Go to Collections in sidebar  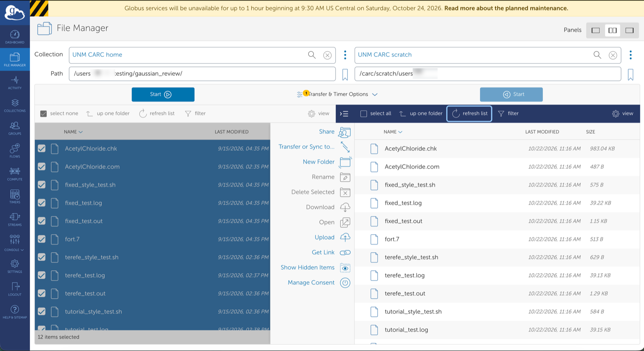coord(15,105)
